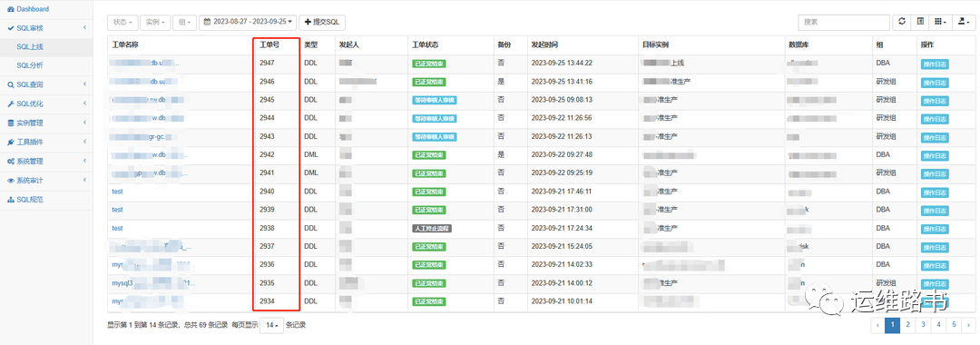Open 操作日志 for work order 2935
Viewport: 980px width, 345px height.
(935, 284)
